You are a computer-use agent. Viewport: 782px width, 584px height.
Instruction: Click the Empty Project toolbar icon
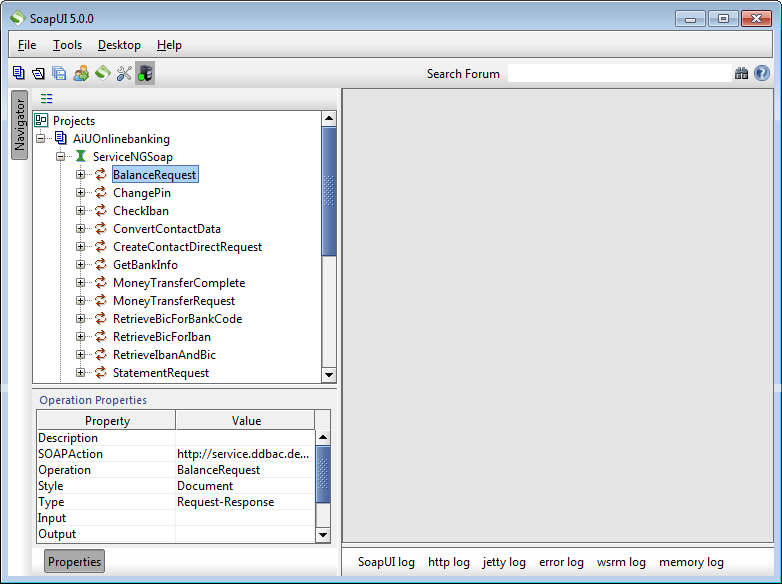tap(18, 73)
